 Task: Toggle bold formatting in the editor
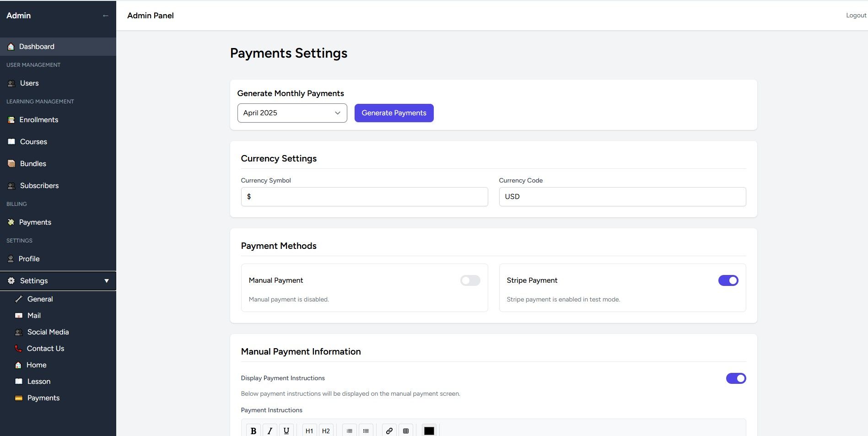point(253,431)
